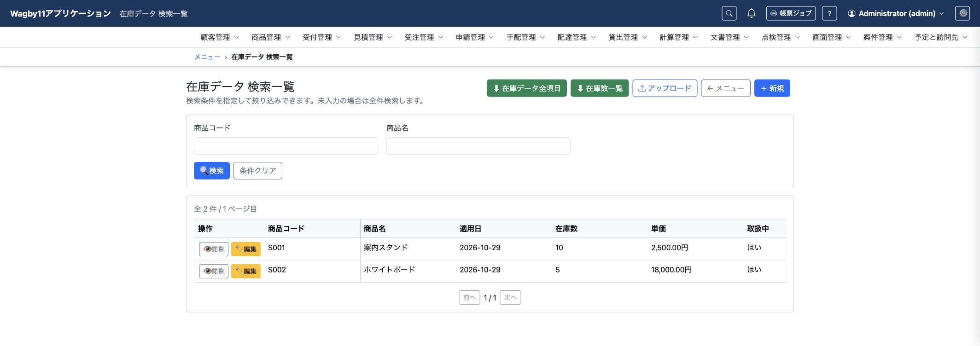The height and width of the screenshot is (346, 980).
Task: Download 在庫データ全項目
Action: click(527, 88)
